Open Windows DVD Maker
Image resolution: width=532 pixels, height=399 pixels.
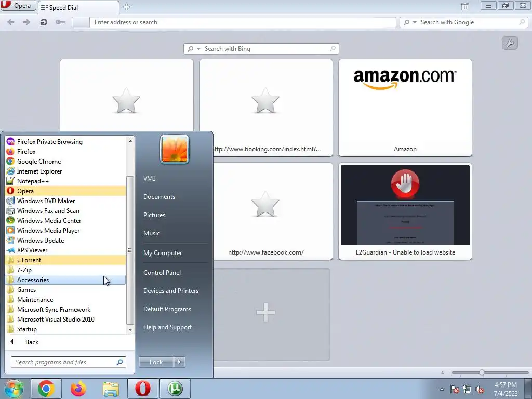(x=65, y=201)
